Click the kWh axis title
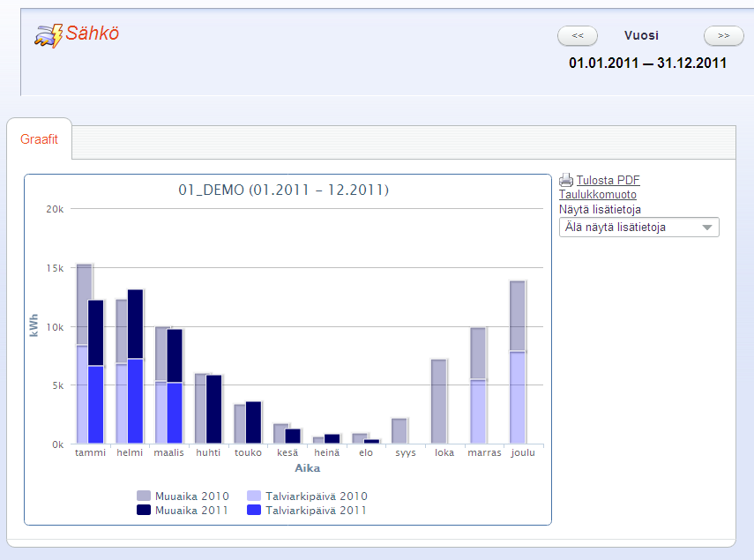This screenshot has height=560, width=754. 34,325
